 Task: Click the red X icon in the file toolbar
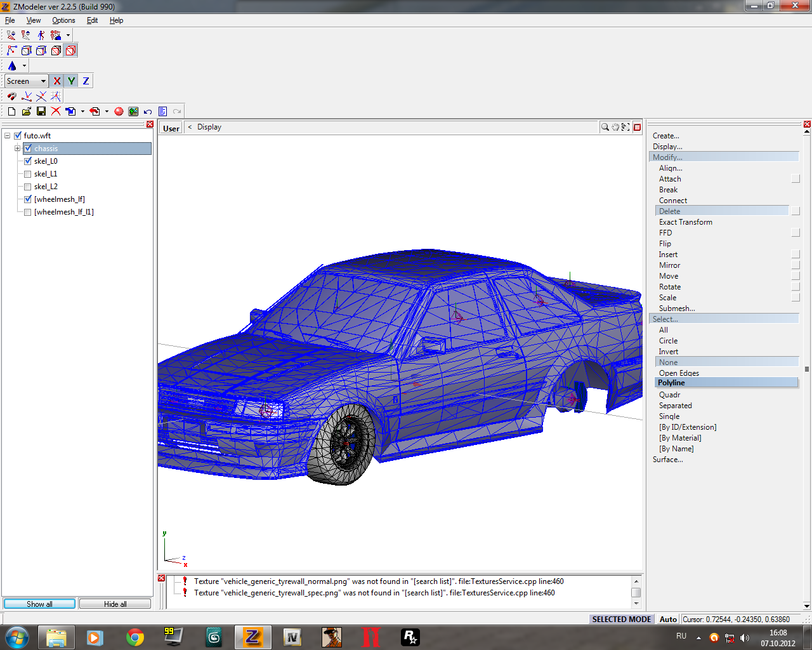point(56,111)
